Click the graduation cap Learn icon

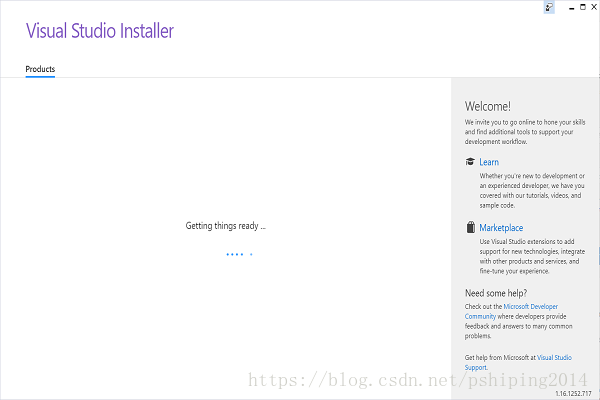pos(470,162)
